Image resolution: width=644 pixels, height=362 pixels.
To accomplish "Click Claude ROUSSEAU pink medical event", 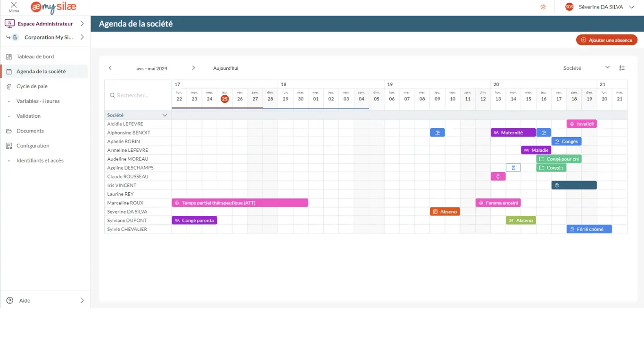I will [x=498, y=177].
